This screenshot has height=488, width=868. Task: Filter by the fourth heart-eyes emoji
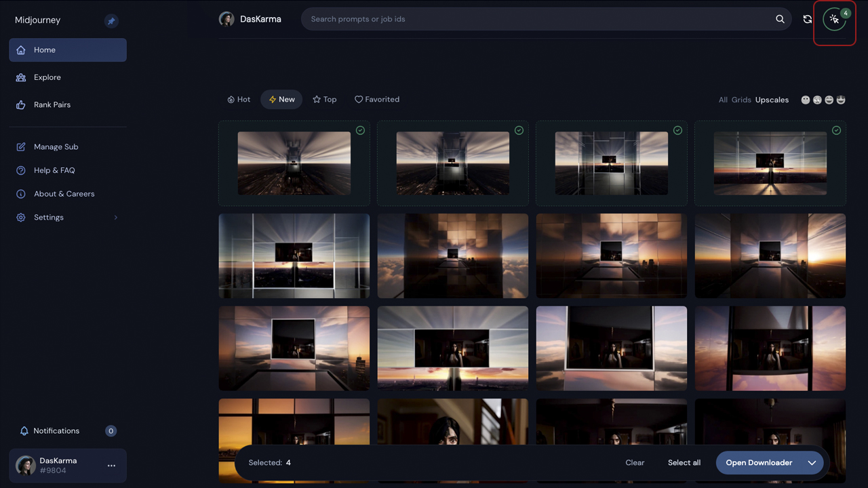841,100
